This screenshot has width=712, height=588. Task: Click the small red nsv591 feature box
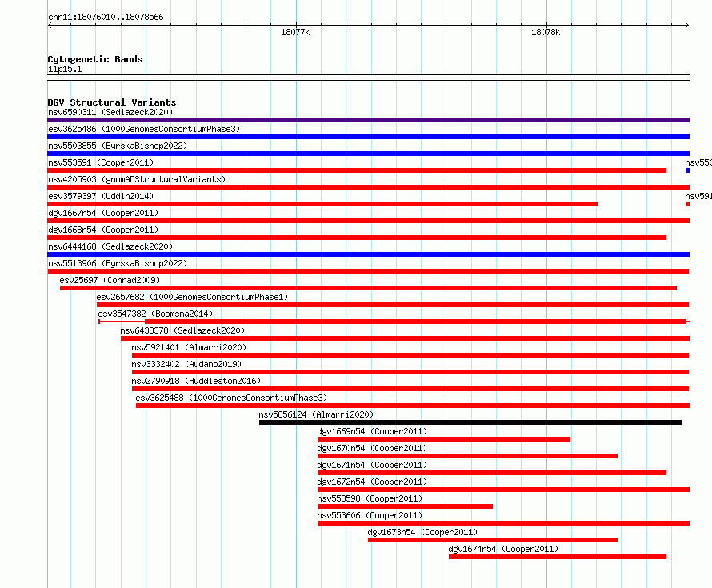pyautogui.click(x=687, y=204)
